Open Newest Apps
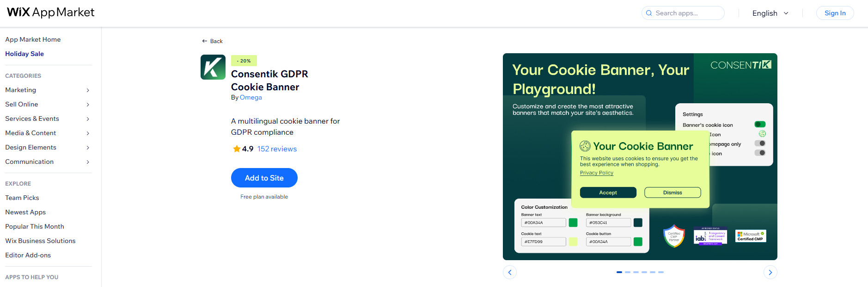 (x=25, y=212)
